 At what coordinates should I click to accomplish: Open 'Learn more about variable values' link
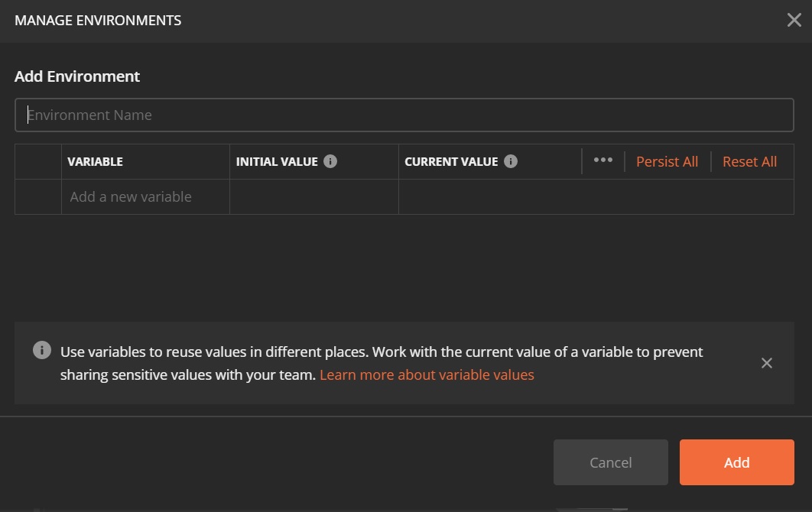pyautogui.click(x=427, y=374)
